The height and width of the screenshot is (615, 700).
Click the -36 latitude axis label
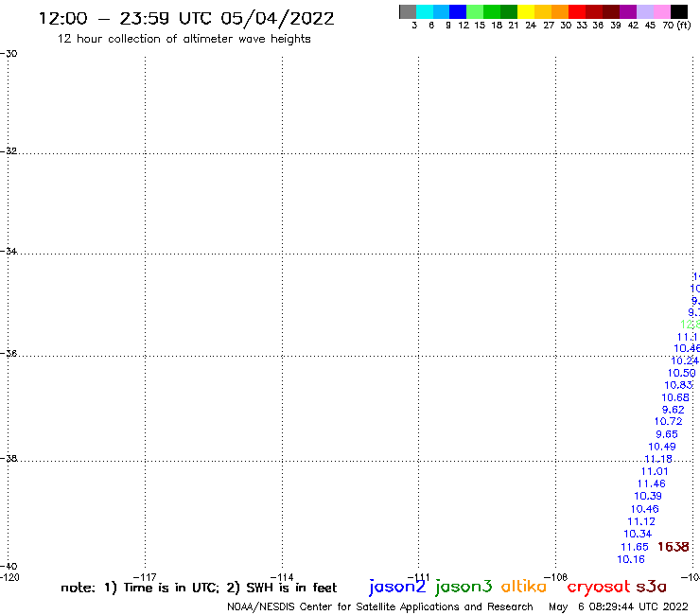[9, 353]
